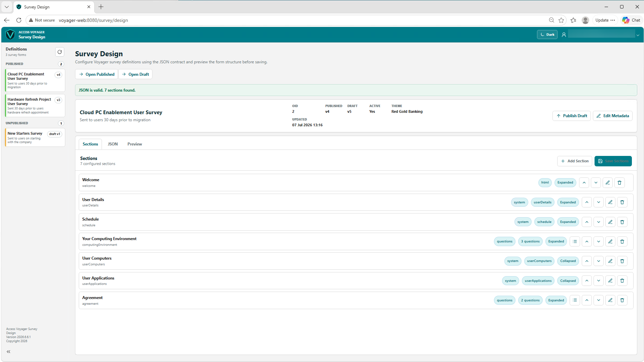Click Edit Metadata button

click(612, 116)
